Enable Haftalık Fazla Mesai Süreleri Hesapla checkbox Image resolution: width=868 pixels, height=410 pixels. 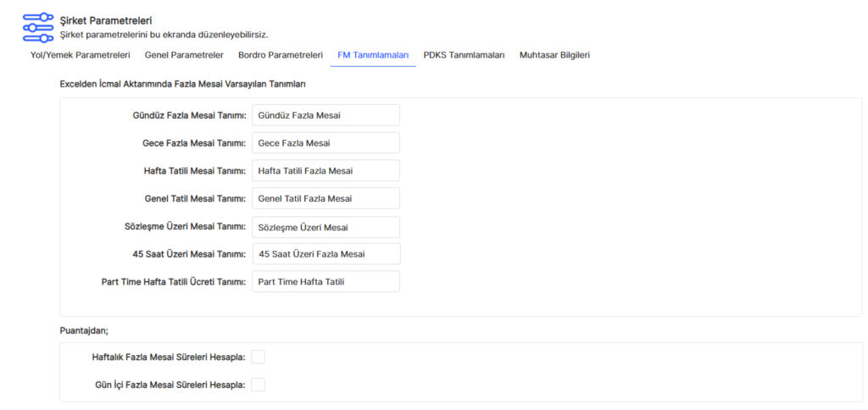259,357
